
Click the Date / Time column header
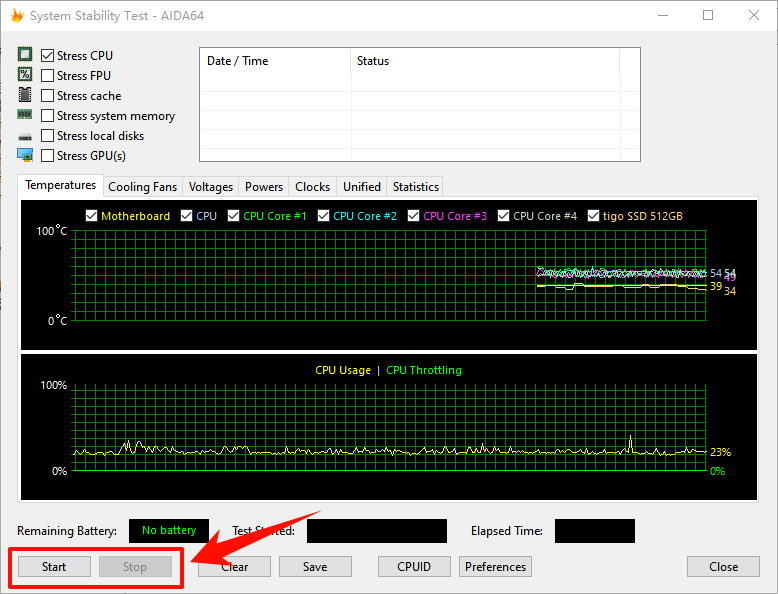coord(275,61)
